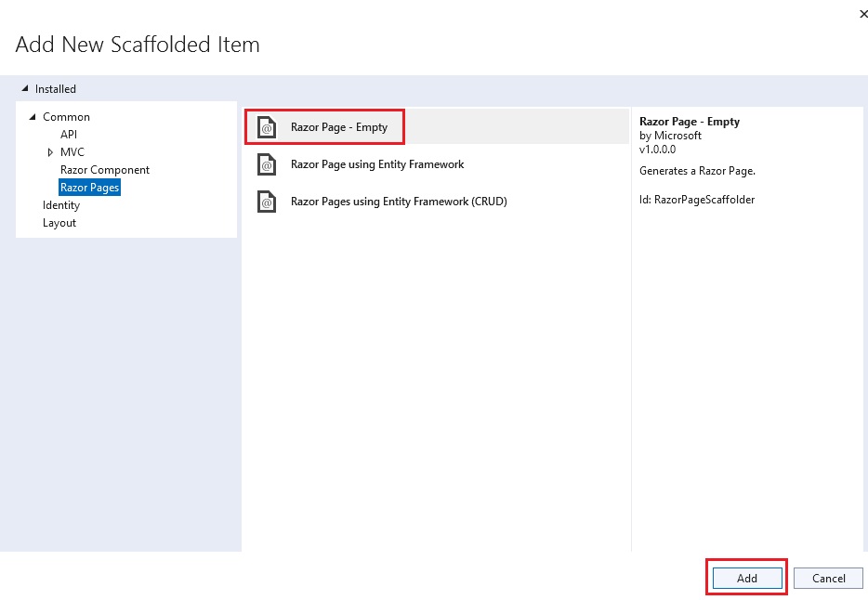
Task: Select the Layout category
Action: click(x=59, y=223)
